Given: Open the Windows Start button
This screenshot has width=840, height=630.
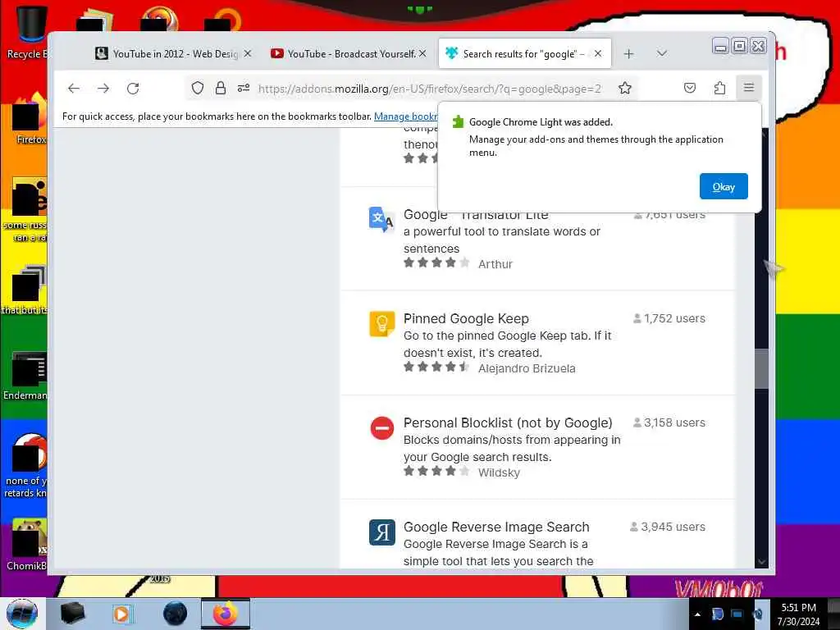Looking at the screenshot, I should point(22,614).
